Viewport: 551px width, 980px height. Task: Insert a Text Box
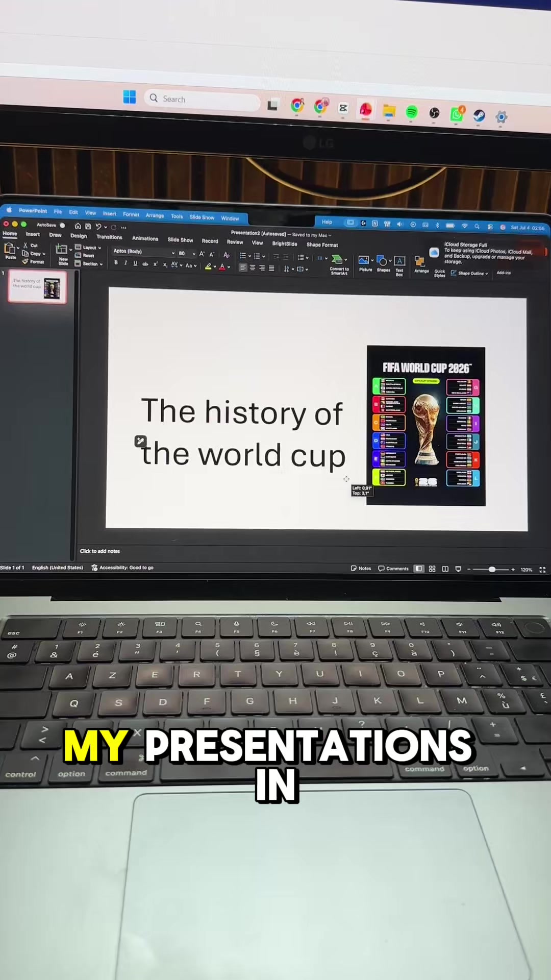pos(399,265)
